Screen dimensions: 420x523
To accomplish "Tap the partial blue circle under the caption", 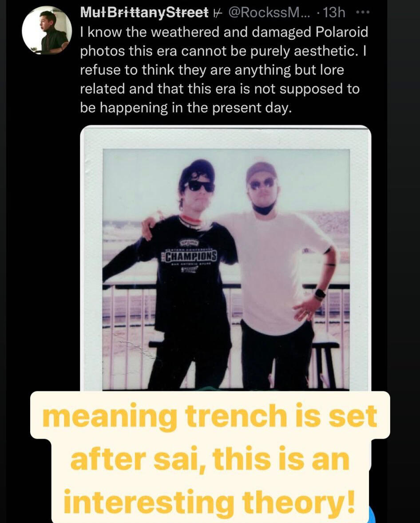I will (373, 515).
